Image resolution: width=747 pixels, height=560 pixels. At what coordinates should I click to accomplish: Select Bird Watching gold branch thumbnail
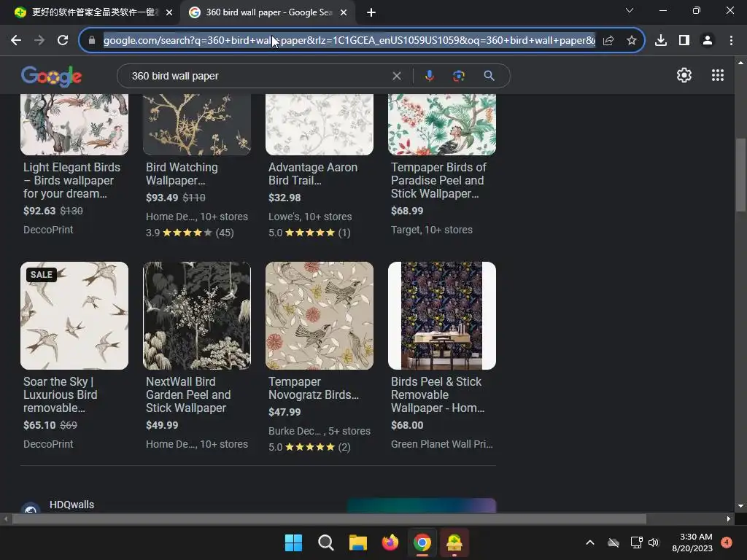point(197,125)
